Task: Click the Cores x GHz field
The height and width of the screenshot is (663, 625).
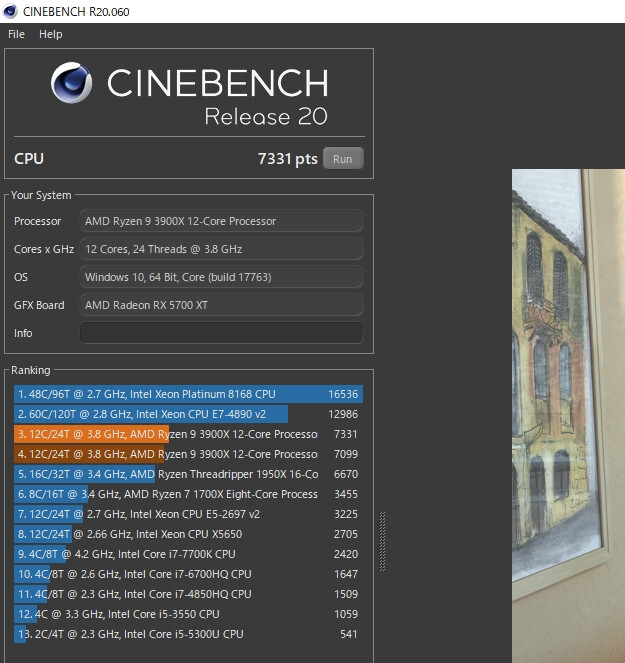Action: [221, 249]
